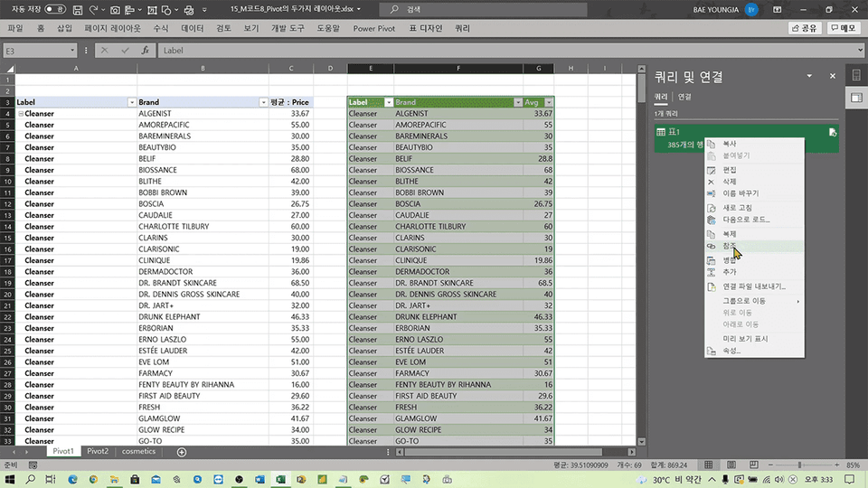Click the cancel X icon in formula bar
The image size is (868, 488).
tap(104, 51)
